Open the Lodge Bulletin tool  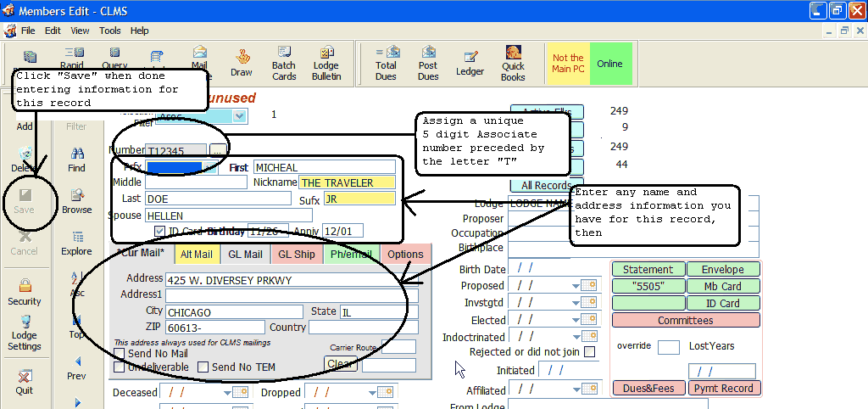326,62
